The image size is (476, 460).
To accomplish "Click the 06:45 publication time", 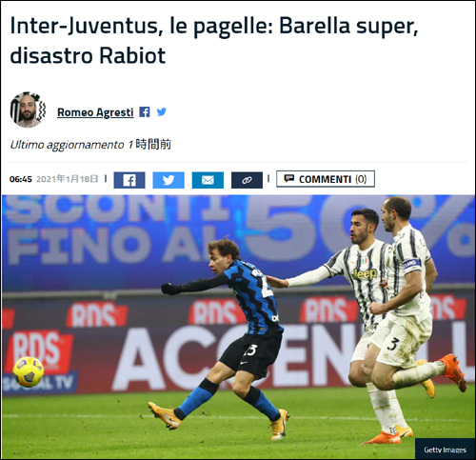I will 21,179.
